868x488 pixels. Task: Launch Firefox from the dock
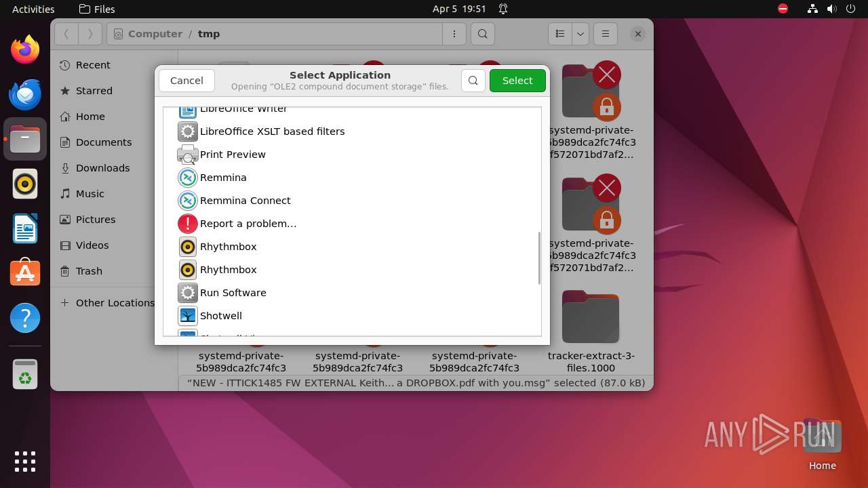pos(25,49)
